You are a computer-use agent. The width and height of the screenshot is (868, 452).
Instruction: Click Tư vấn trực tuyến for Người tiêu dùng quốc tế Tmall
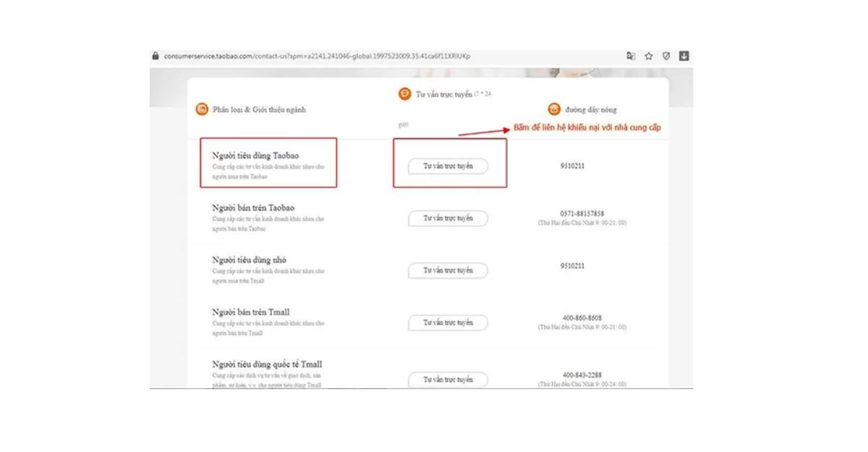448,379
